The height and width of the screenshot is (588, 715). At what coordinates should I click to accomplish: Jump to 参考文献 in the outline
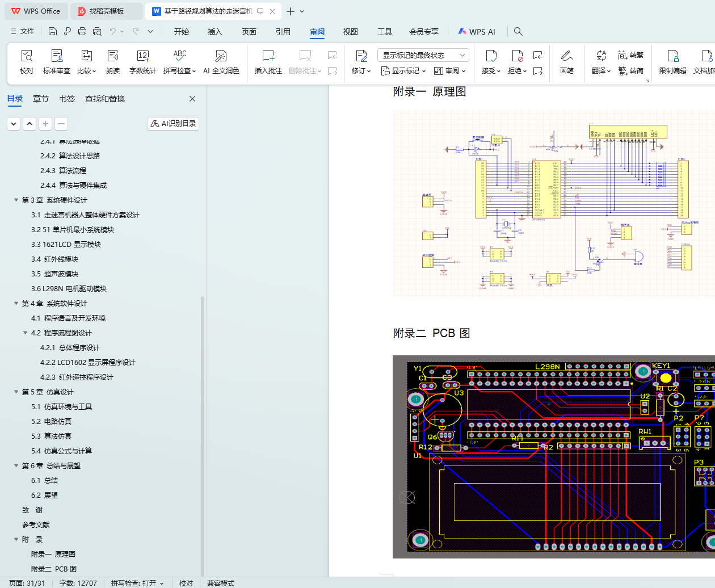[36, 525]
